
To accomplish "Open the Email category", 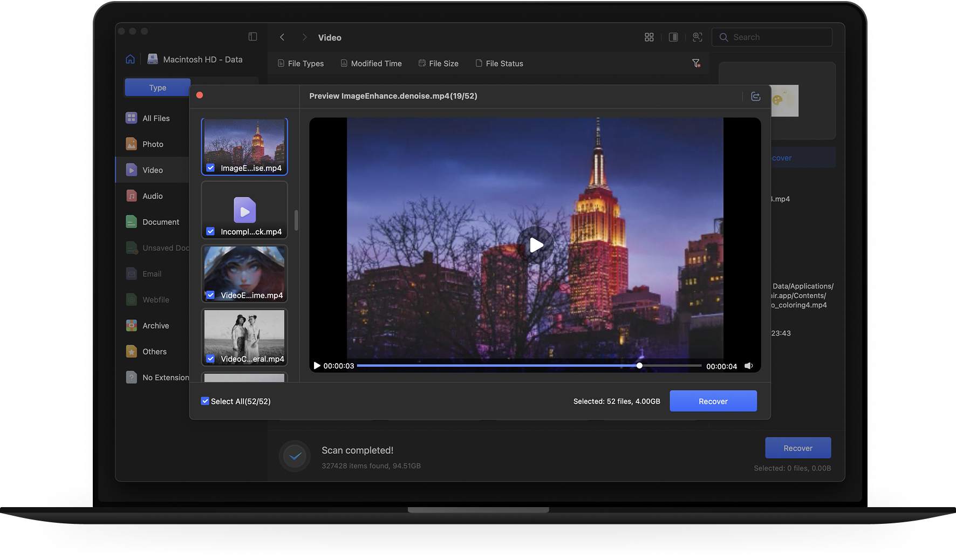I will pyautogui.click(x=144, y=274).
